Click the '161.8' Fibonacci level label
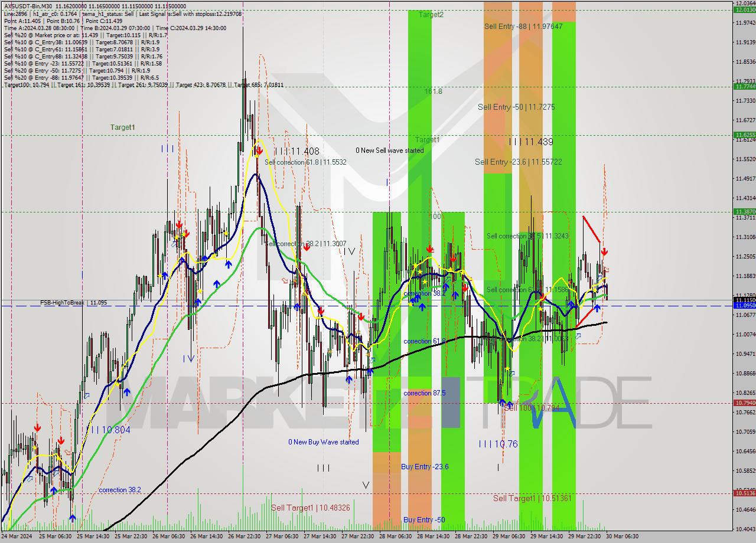Viewport: 756px width, 543px height. 433,91
